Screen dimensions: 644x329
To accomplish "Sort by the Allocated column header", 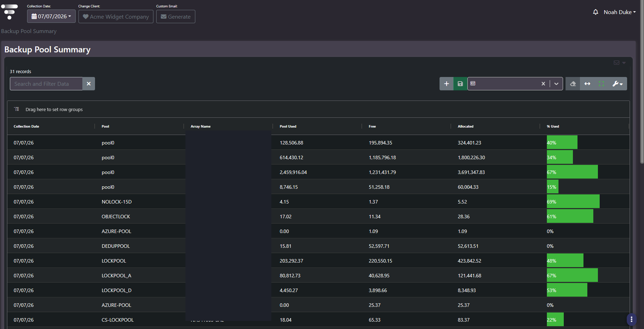I will (466, 126).
